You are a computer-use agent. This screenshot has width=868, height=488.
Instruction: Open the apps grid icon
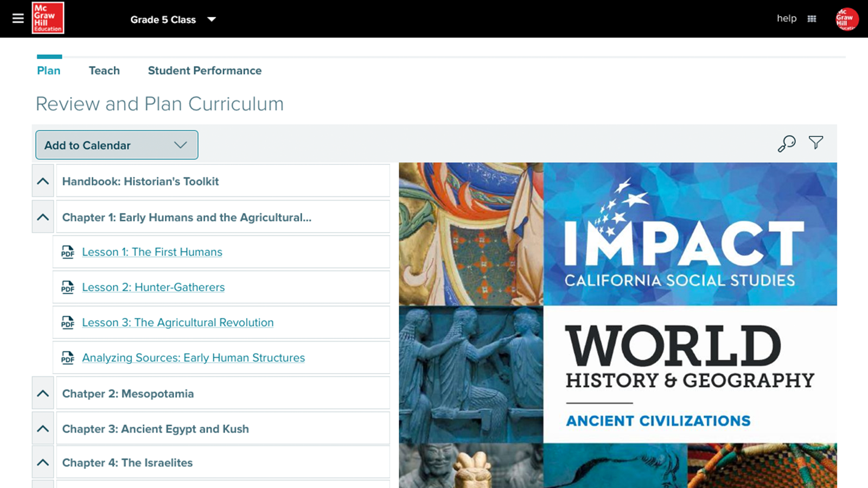(812, 19)
